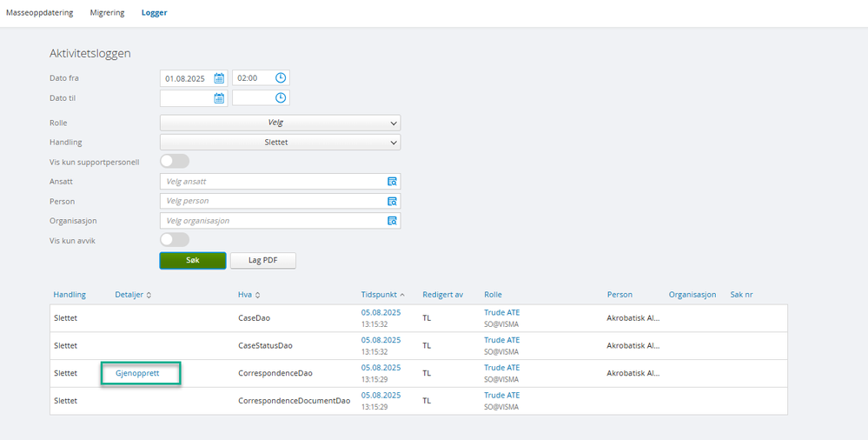Image resolution: width=868 pixels, height=440 pixels.
Task: Click the Rolle column header
Action: pyautogui.click(x=493, y=295)
